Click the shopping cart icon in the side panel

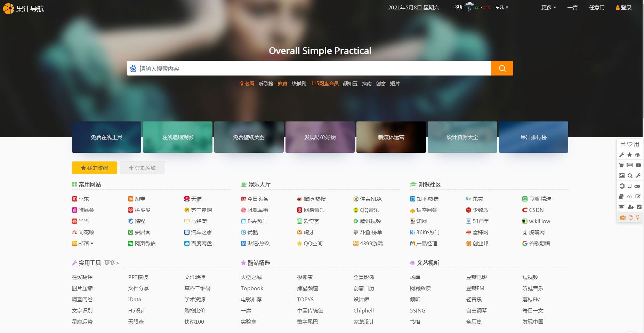(621, 165)
